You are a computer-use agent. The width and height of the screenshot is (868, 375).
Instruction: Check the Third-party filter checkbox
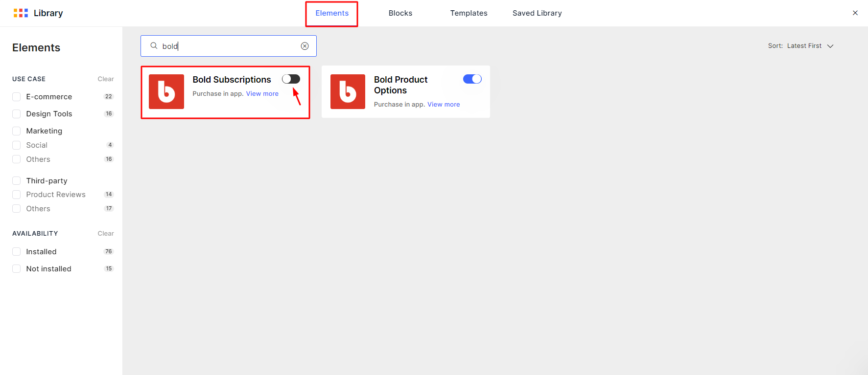(17, 181)
